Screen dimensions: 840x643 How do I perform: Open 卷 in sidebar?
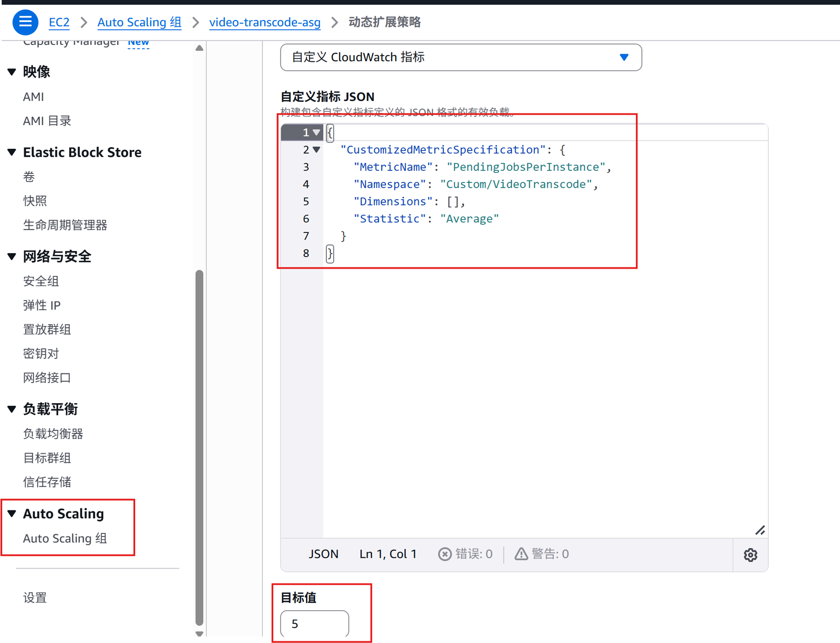click(29, 177)
